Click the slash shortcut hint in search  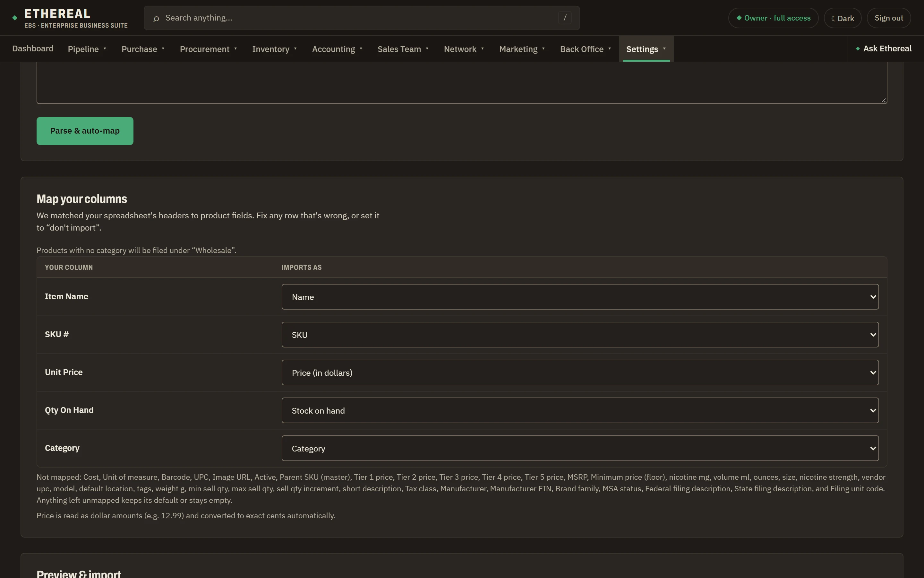coord(565,18)
